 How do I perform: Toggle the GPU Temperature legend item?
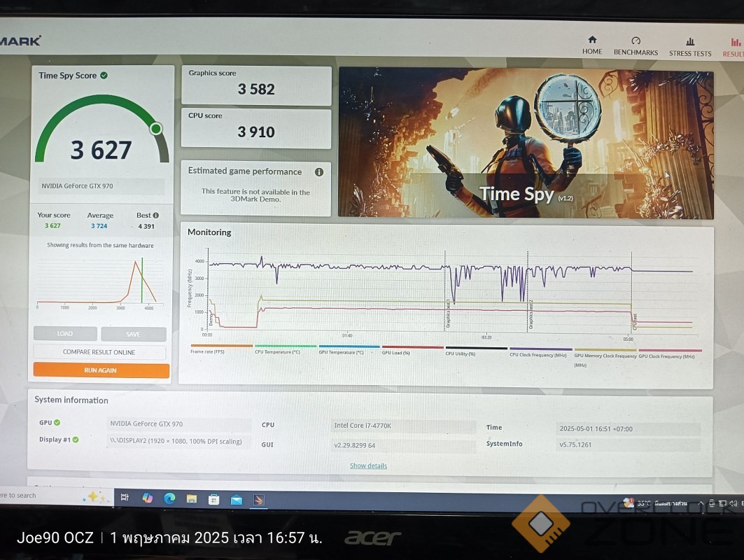[349, 350]
